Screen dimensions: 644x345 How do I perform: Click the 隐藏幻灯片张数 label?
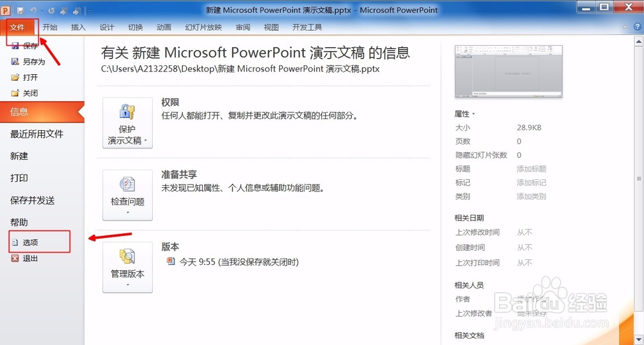(481, 155)
